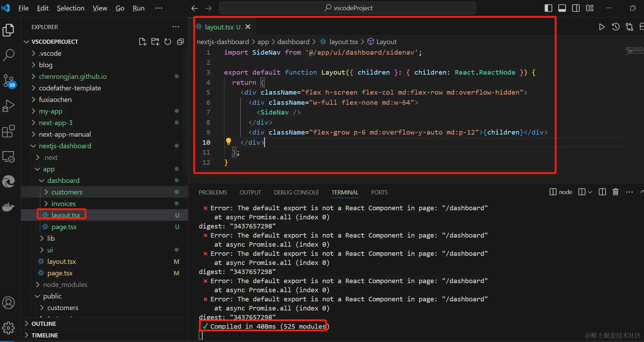This screenshot has height=342, width=644.
Task: Go forward with navigation arrow
Action: (x=208, y=8)
